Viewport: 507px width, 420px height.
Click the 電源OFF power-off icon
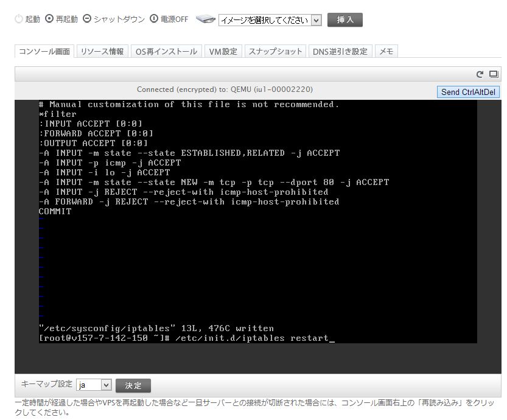pyautogui.click(x=154, y=19)
